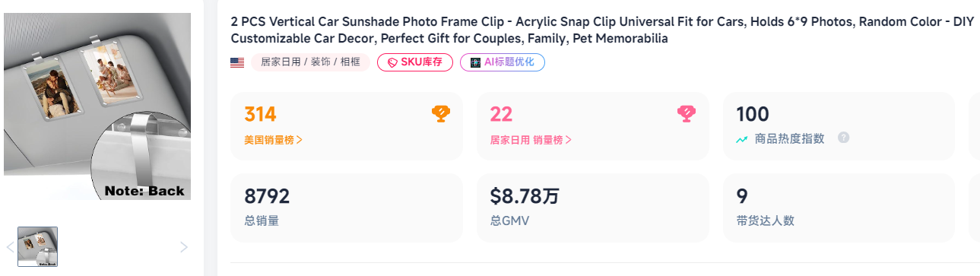Screen dimensions: 980x276
Task: Click the AI标题优化 button
Action: (x=503, y=62)
